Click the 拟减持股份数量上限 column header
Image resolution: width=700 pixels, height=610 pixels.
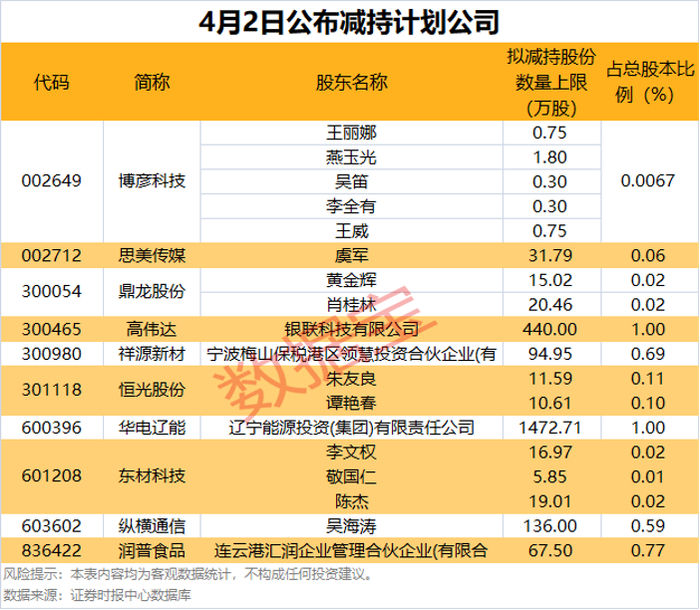tap(552, 83)
